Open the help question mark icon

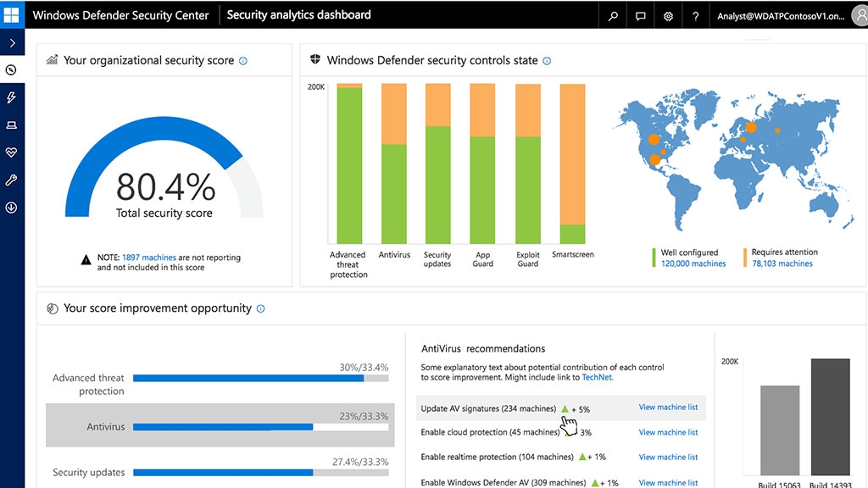(x=695, y=16)
